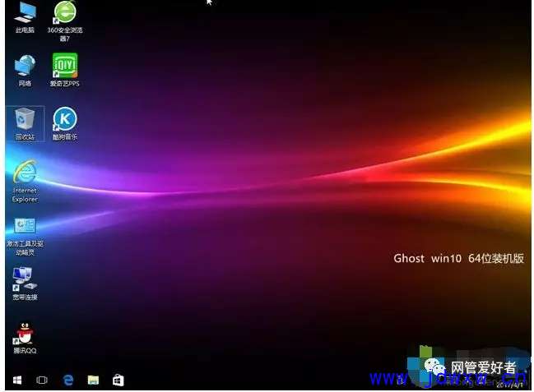This screenshot has height=392, width=534.
Task: Open the 宽带连接 (Broadband Connection) shortcut
Action: click(x=25, y=278)
